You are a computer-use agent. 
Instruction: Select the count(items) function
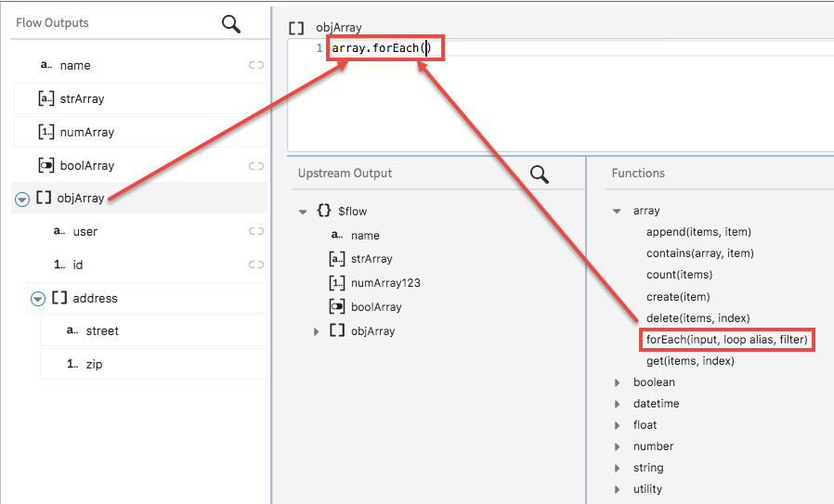679,275
